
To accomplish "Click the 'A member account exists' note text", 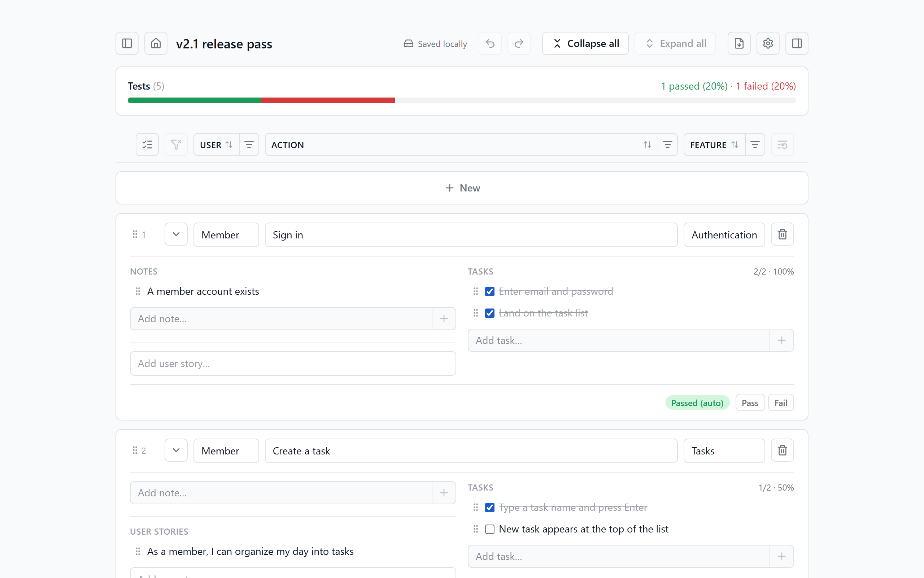I will (203, 291).
